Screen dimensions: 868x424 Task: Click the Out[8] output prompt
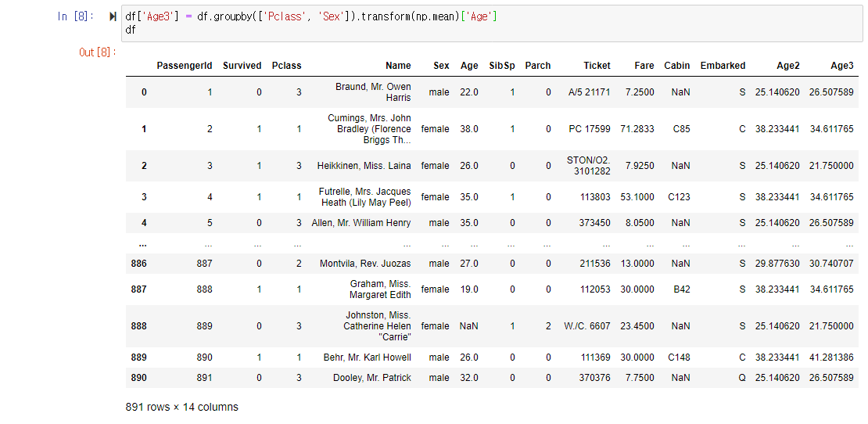[98, 52]
